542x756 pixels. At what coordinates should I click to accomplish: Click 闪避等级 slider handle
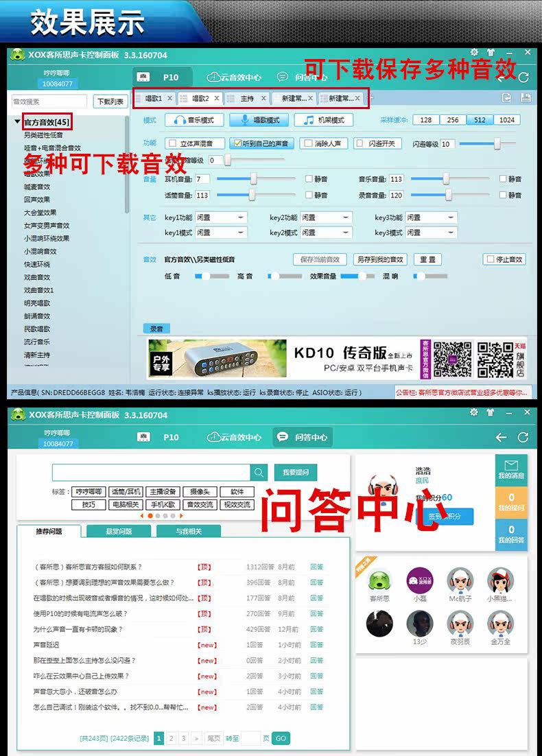point(497,143)
